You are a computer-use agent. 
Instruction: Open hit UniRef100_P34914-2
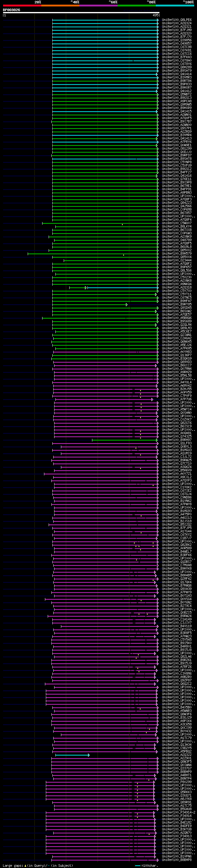[179, 812]
